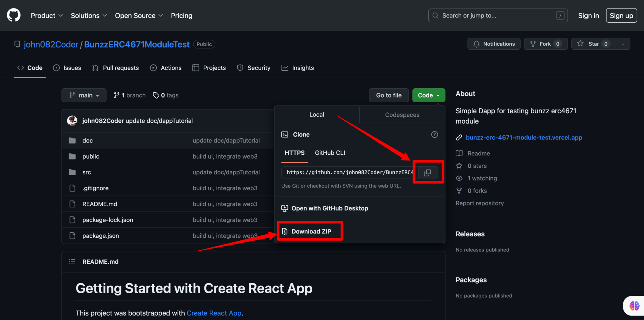This screenshot has width=644, height=320.
Task: Click the search magnifier icon
Action: (x=436, y=15)
